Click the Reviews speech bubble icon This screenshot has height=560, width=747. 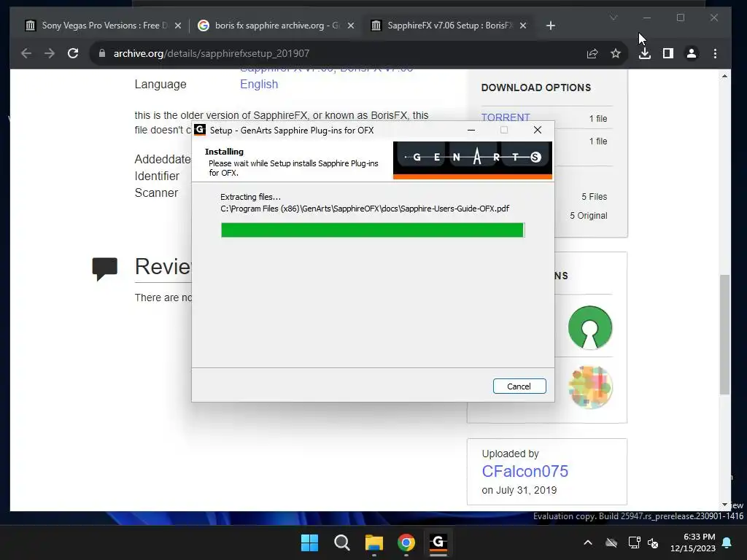[105, 268]
